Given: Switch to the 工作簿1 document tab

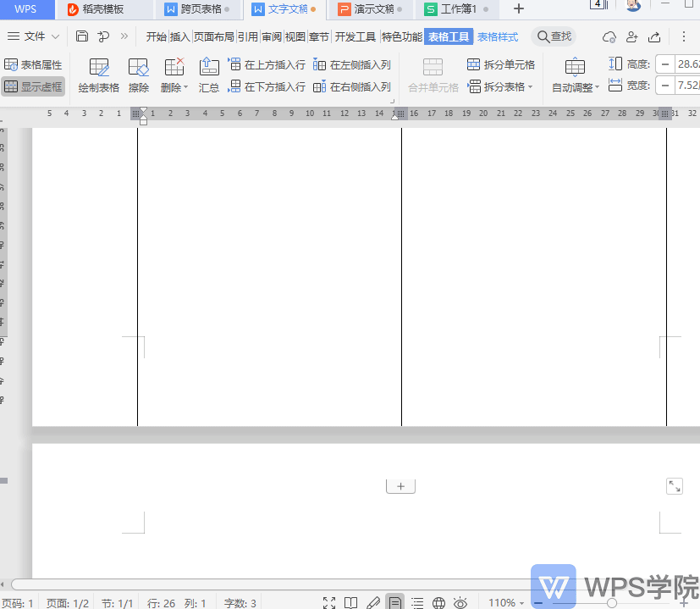Looking at the screenshot, I should [456, 9].
